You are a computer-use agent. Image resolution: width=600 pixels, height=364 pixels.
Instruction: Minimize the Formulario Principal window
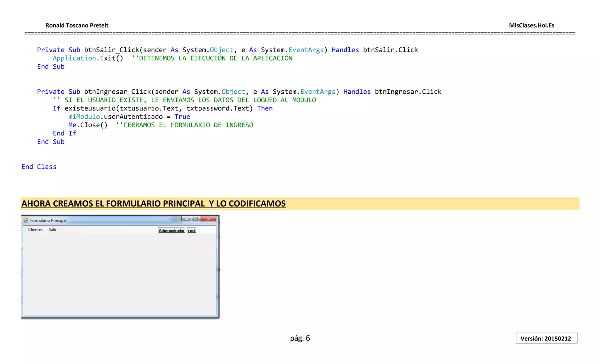click(x=186, y=219)
